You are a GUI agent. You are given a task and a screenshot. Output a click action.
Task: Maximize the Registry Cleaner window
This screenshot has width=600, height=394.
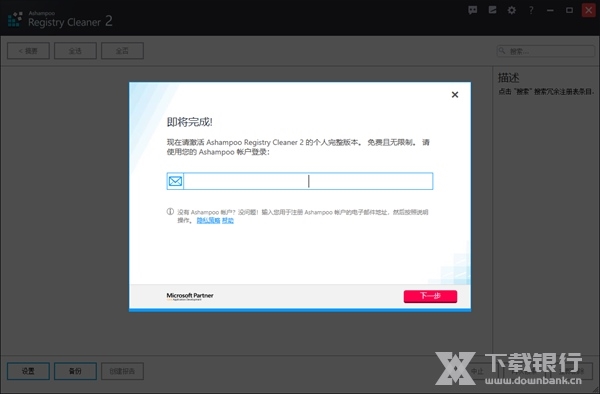569,10
